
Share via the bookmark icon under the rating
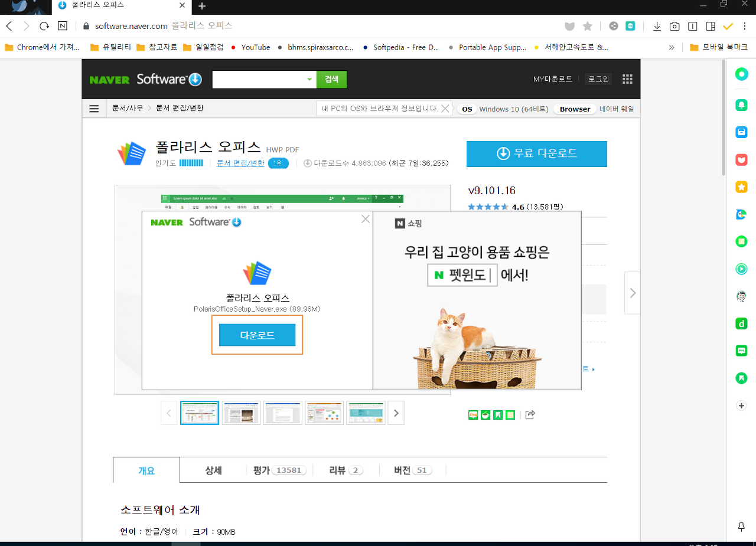(498, 414)
